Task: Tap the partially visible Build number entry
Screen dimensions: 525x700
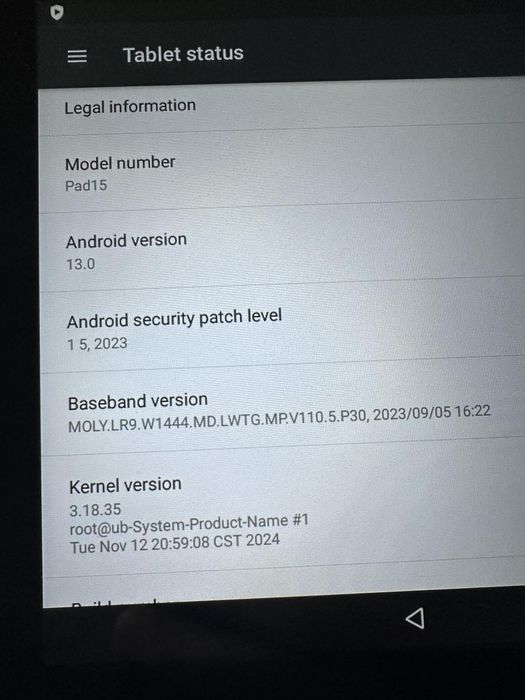Action: click(x=284, y=592)
